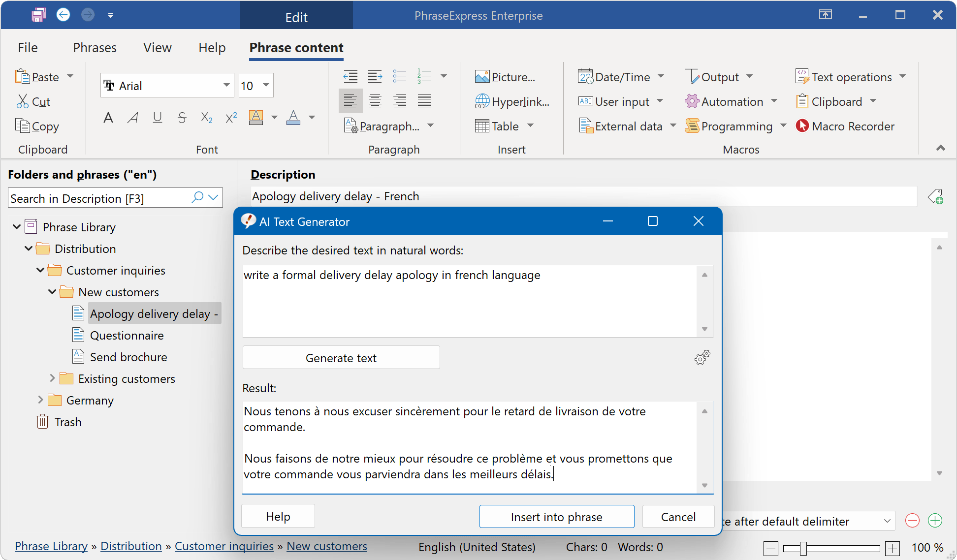Image resolution: width=957 pixels, height=560 pixels.
Task: Click the Generate text button
Action: 341,358
